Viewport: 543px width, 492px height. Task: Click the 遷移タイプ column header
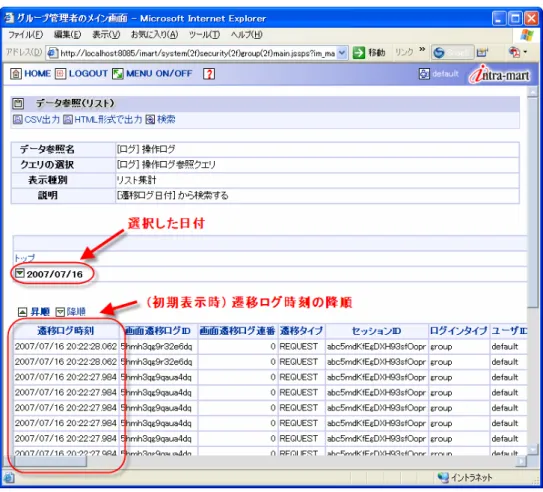pos(301,331)
